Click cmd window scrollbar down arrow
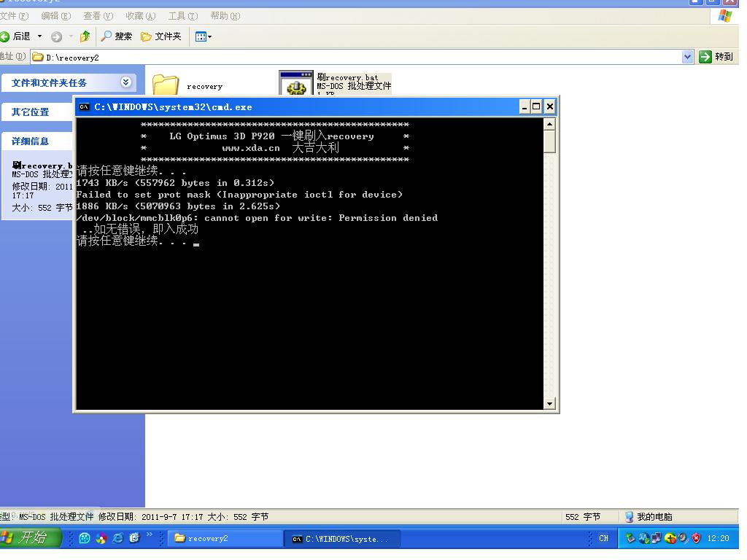The width and height of the screenshot is (747, 560). pos(549,403)
